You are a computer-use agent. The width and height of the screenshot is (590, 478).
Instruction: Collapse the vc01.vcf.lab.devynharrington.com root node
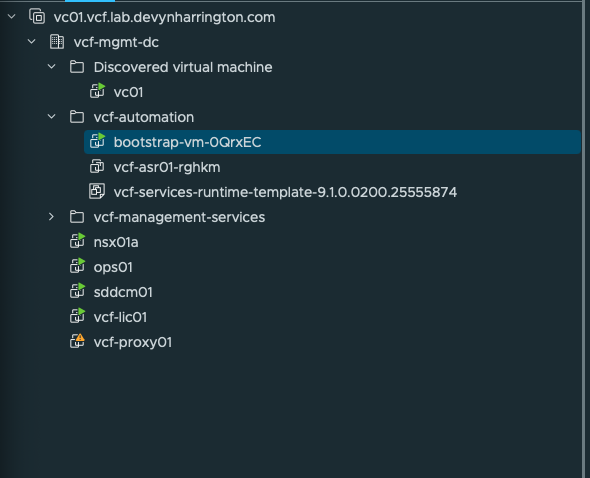(x=12, y=17)
